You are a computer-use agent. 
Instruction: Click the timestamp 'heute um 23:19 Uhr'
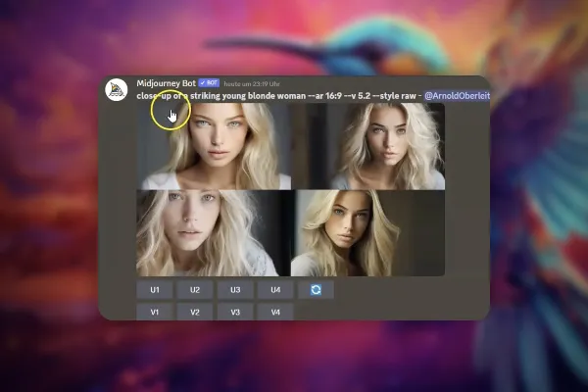point(252,84)
